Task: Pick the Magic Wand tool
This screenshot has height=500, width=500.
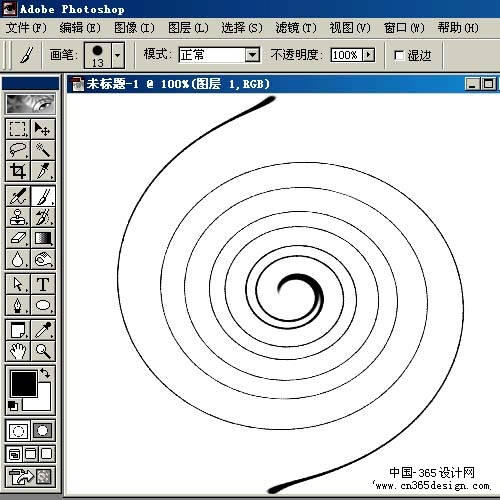Action: coord(43,150)
